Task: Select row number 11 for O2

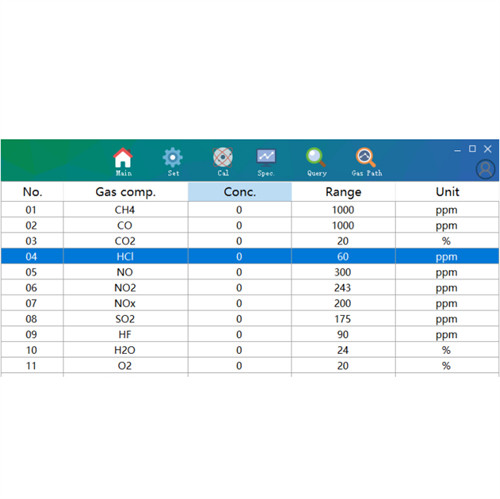Action: pos(250,366)
